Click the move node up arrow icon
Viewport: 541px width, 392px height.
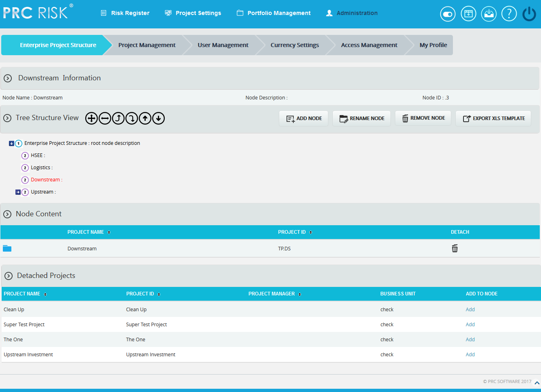pyautogui.click(x=145, y=118)
